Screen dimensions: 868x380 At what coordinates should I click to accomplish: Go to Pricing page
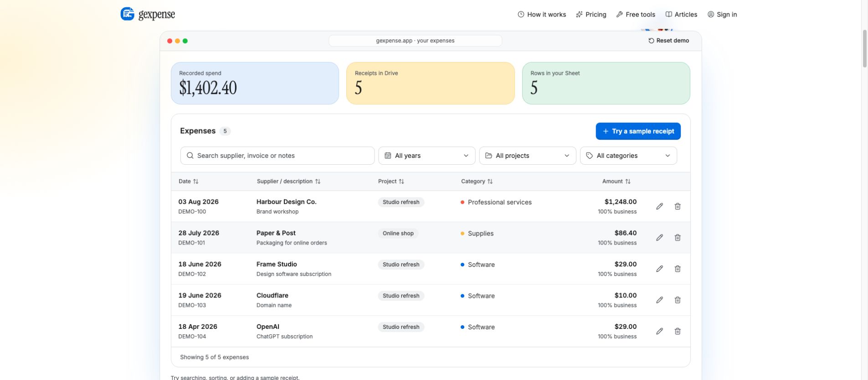(x=591, y=15)
